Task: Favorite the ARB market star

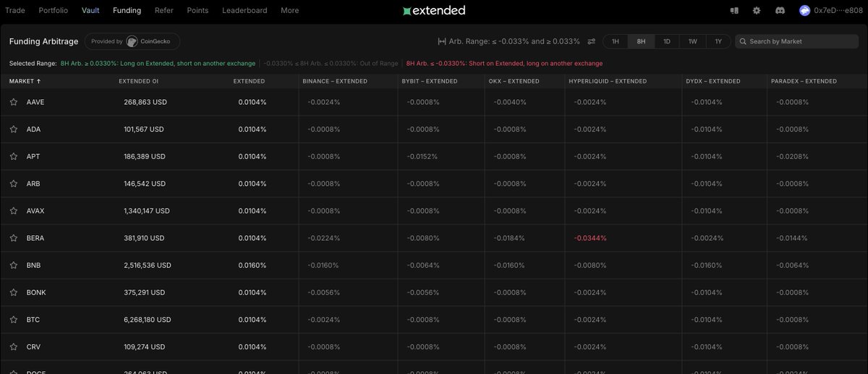Action: point(13,184)
